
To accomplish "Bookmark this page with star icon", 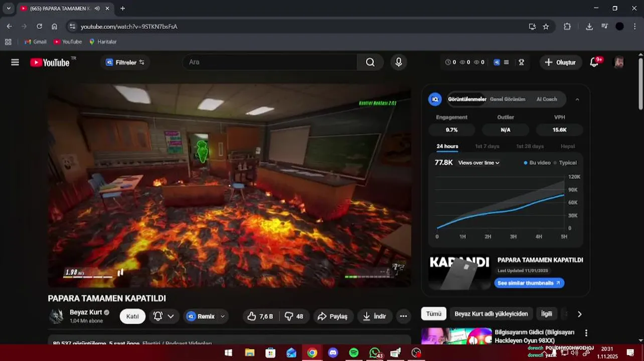I will point(546,27).
